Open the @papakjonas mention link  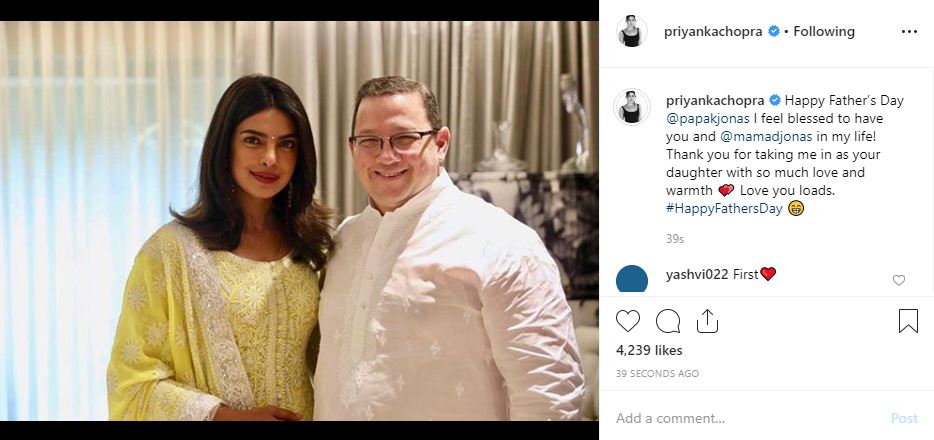tap(708, 118)
